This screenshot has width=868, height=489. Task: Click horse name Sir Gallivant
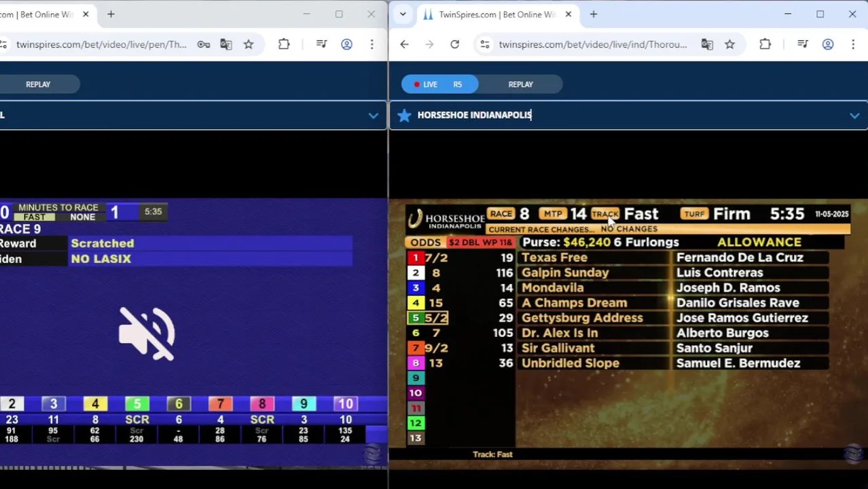[558, 348]
